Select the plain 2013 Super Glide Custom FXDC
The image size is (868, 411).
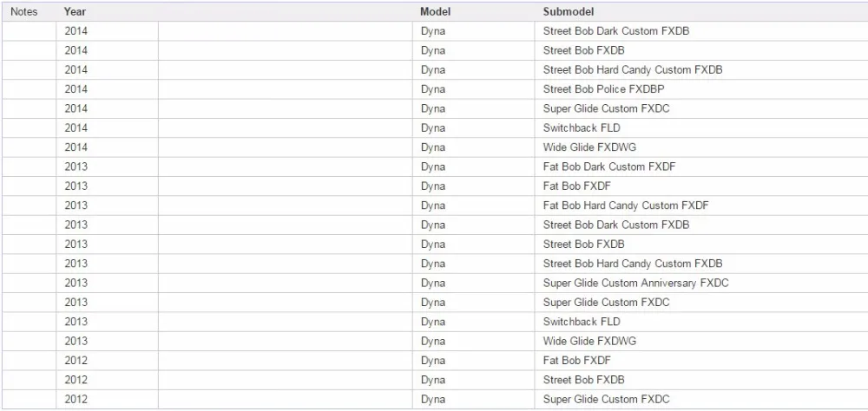[606, 302]
